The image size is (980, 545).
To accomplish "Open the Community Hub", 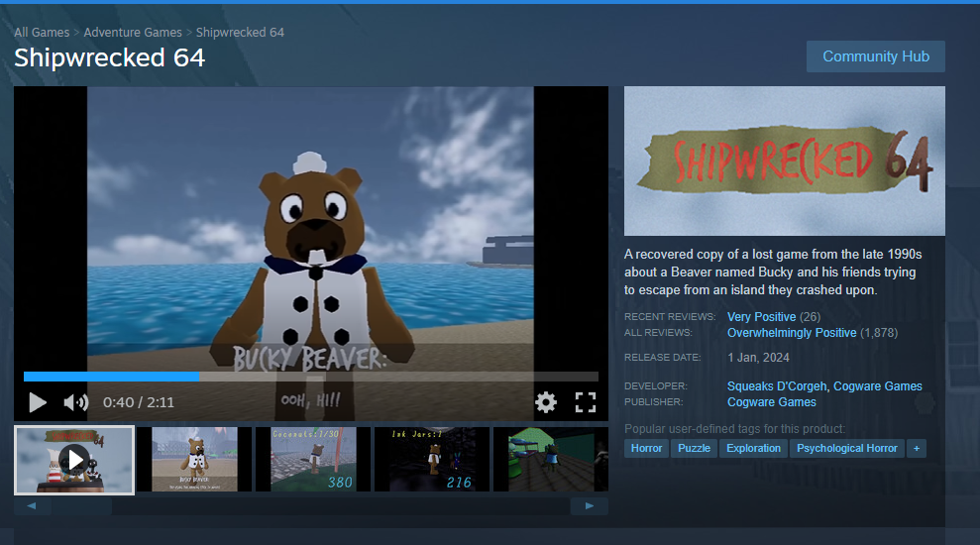I will [876, 56].
